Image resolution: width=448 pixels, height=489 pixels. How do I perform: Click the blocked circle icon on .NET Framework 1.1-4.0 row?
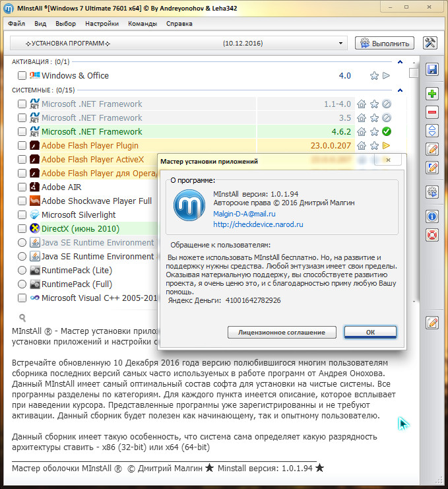pos(387,104)
